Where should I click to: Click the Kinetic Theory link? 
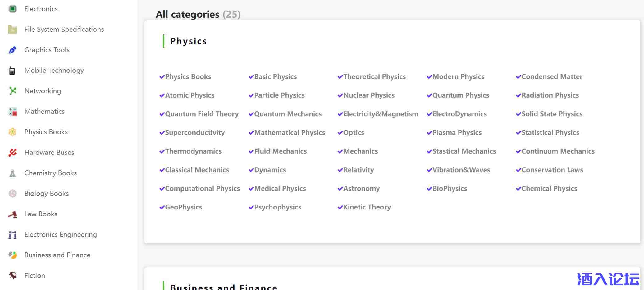tap(367, 207)
